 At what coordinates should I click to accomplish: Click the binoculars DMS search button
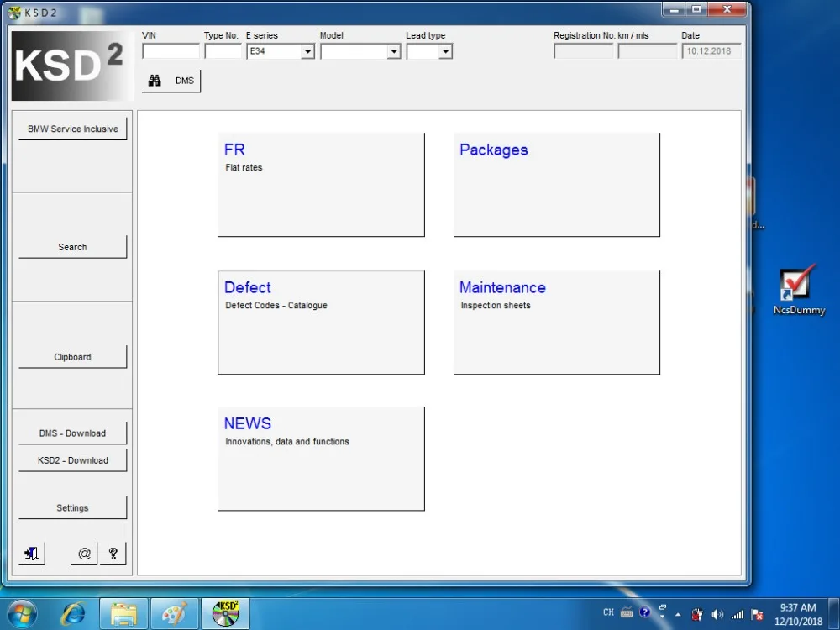tap(171, 81)
